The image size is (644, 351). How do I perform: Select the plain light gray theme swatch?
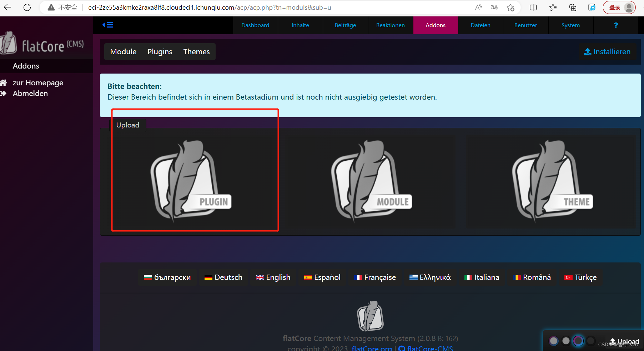566,341
